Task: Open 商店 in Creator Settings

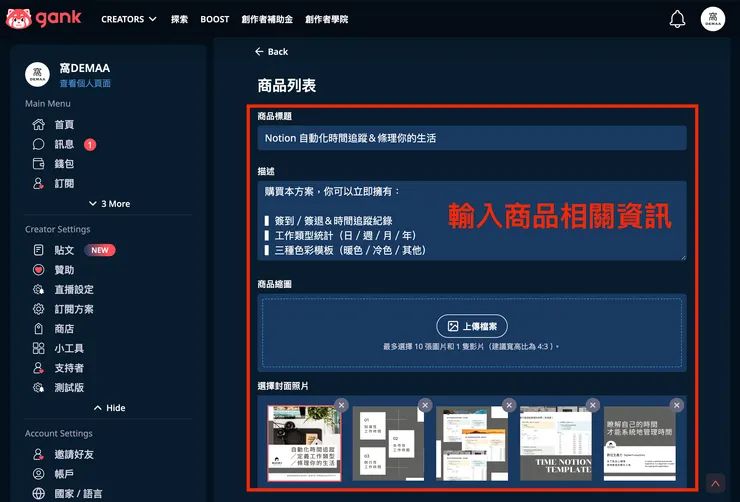Action: [64, 328]
